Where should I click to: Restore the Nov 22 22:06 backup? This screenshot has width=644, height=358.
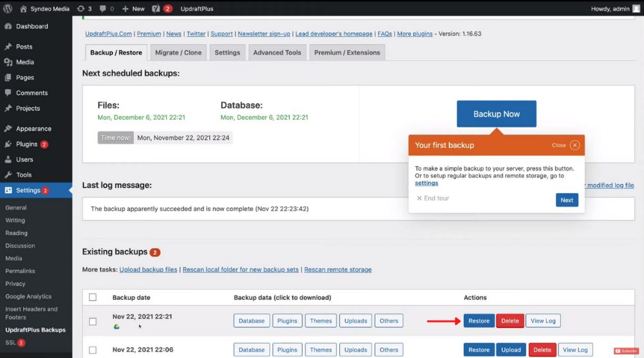(479, 350)
